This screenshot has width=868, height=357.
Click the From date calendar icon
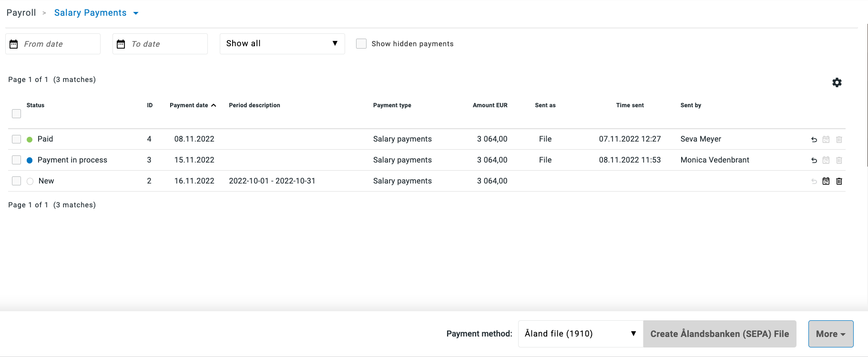(14, 44)
